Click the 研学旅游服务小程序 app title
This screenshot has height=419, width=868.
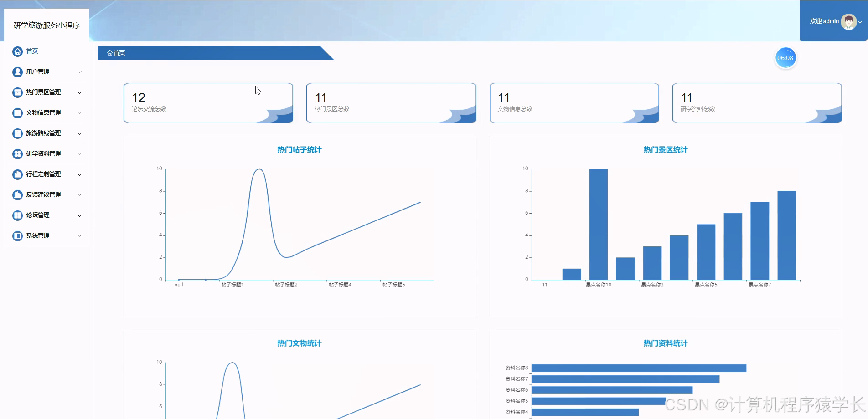click(47, 26)
